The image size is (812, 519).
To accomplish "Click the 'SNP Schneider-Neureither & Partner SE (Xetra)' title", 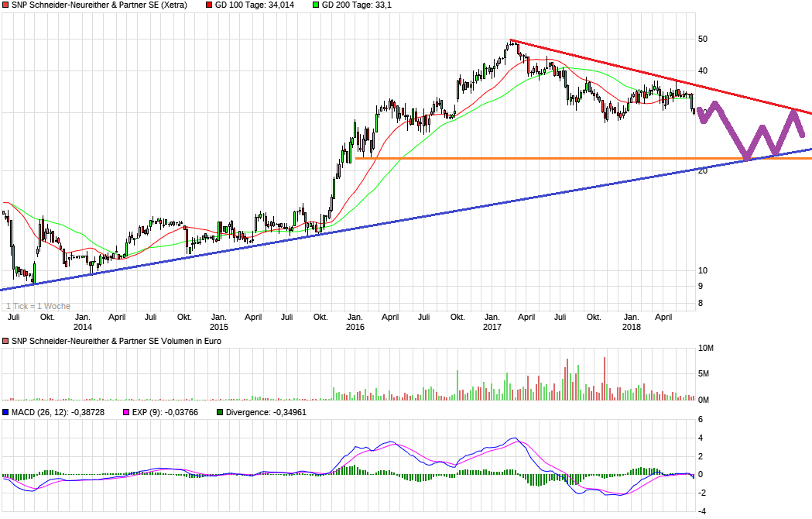I will click(99, 5).
